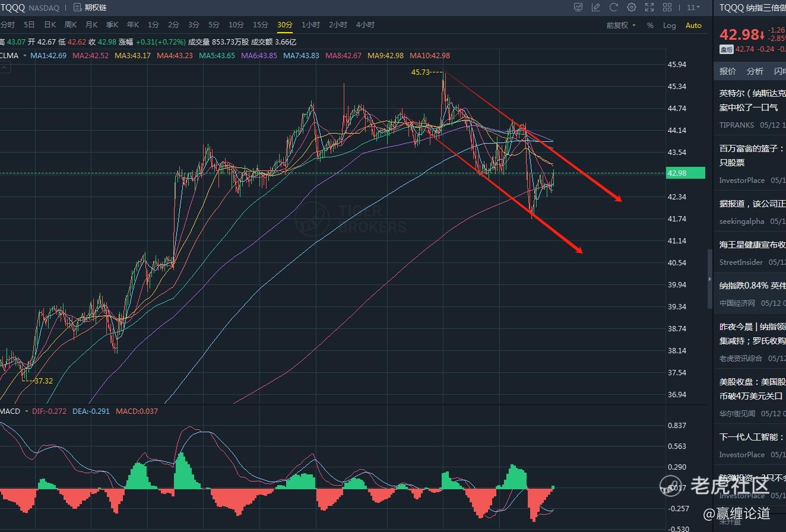Click the TQQQ ticker title

(x=12, y=8)
